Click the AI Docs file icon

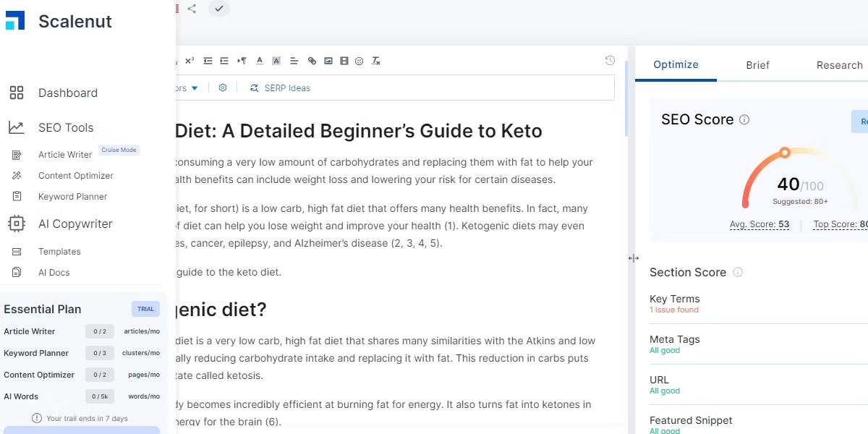17,273
